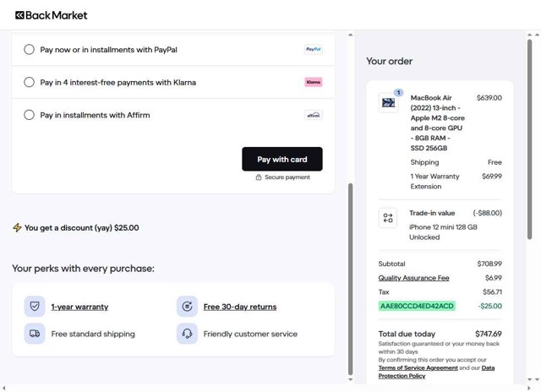Open the Free 30-day returns link
Screen dimensions: 541x392
tap(240, 307)
